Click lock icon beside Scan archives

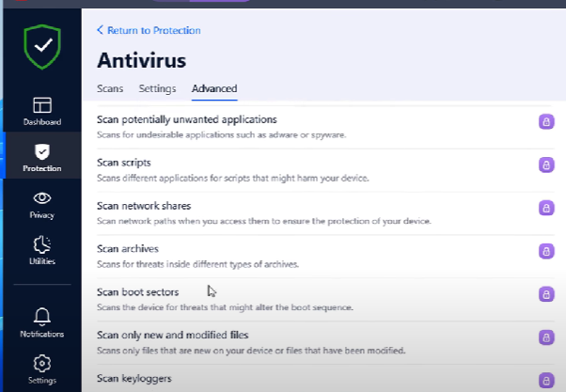(x=545, y=251)
